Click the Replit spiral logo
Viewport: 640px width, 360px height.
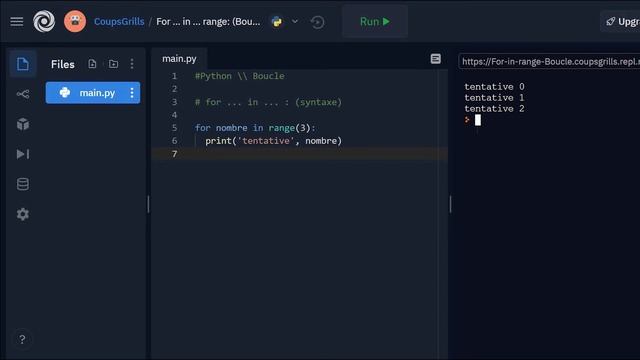point(44,21)
